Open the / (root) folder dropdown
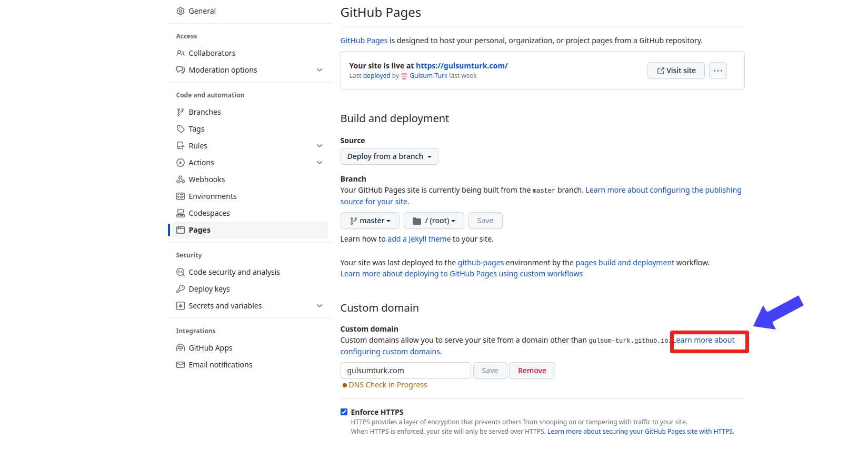 434,221
